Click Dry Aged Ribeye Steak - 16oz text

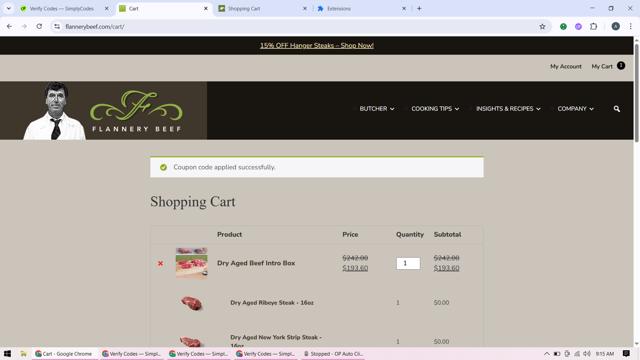coord(272,303)
